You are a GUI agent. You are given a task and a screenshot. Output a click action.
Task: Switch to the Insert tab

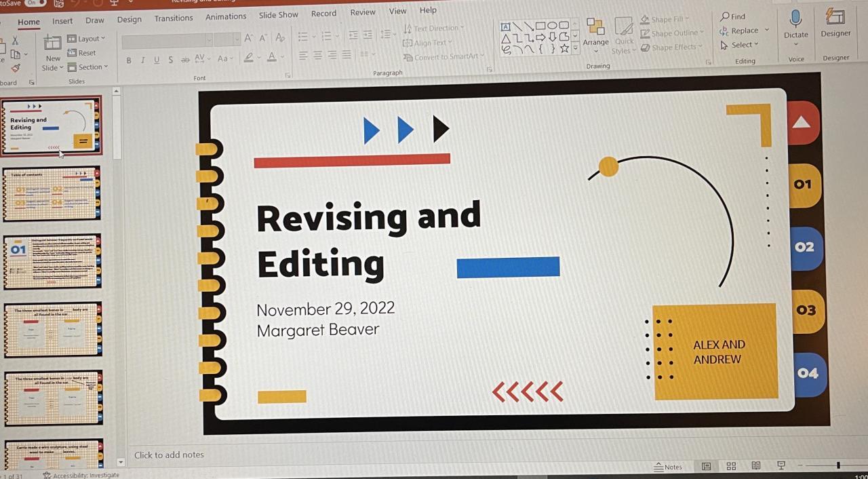click(62, 21)
